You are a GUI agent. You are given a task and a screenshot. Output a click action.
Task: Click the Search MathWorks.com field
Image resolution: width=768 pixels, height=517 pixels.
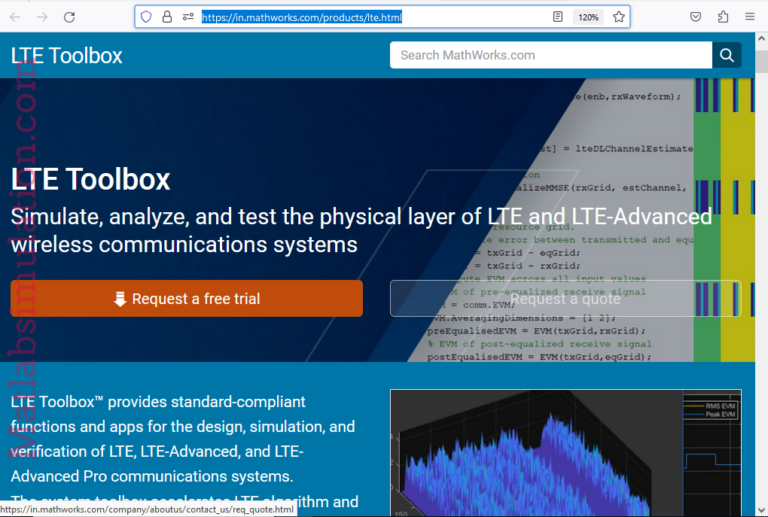551,55
